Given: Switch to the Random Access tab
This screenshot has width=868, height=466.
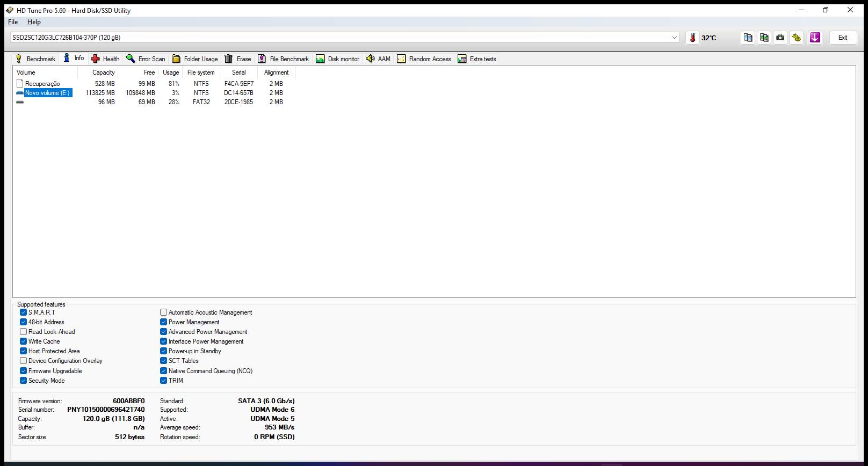Looking at the screenshot, I should pos(424,59).
